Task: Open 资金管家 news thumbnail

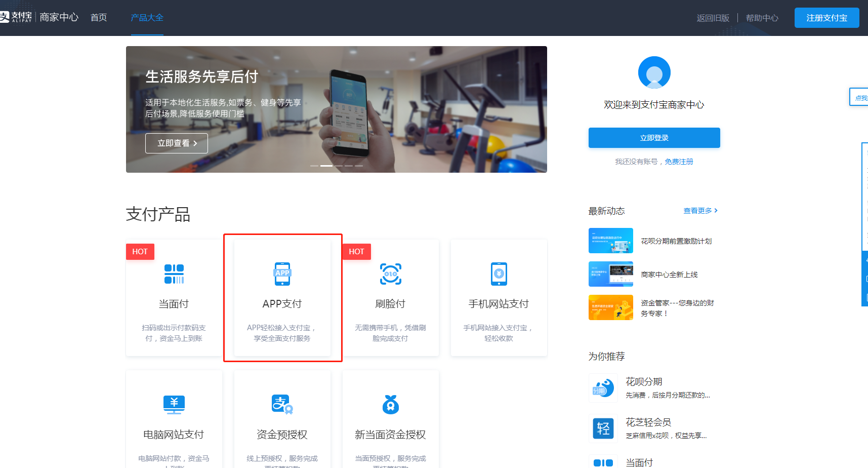Action: click(611, 307)
